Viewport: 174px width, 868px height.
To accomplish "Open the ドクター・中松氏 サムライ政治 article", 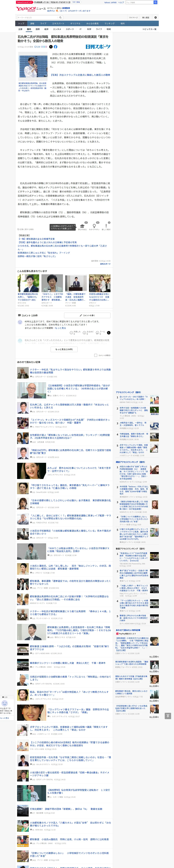I will 70,371.
